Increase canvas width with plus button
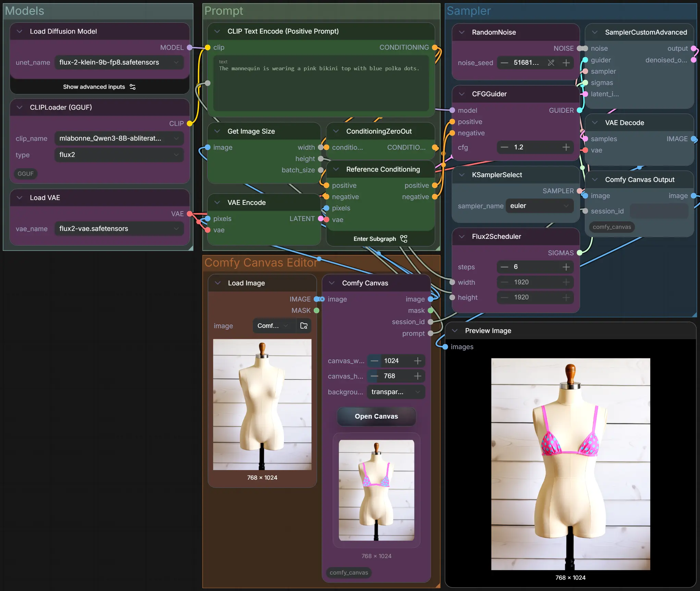This screenshot has height=591, width=700. [417, 361]
